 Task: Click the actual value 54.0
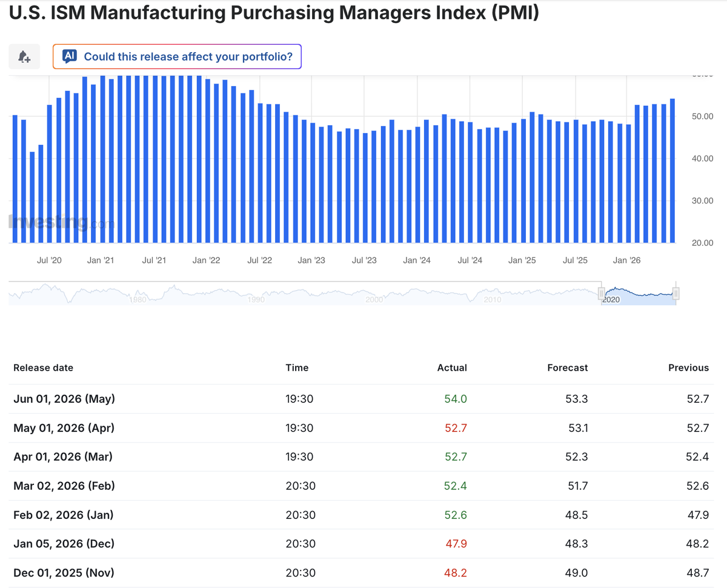[x=456, y=399]
